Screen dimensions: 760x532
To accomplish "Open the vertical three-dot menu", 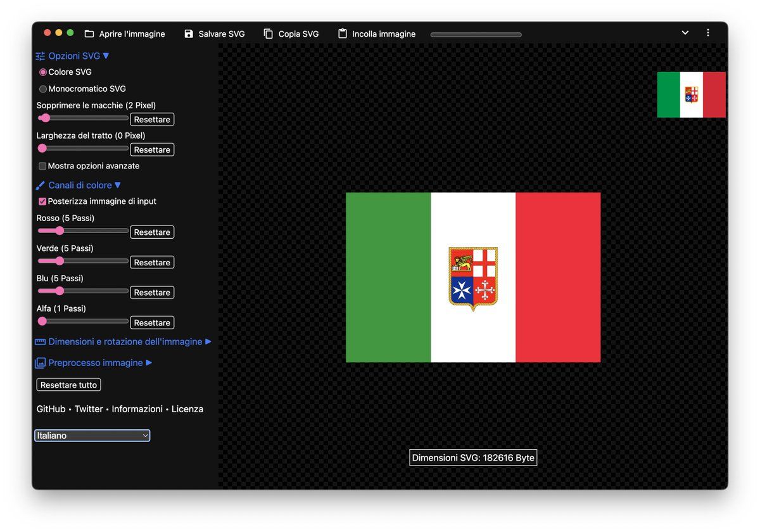I will coord(708,33).
